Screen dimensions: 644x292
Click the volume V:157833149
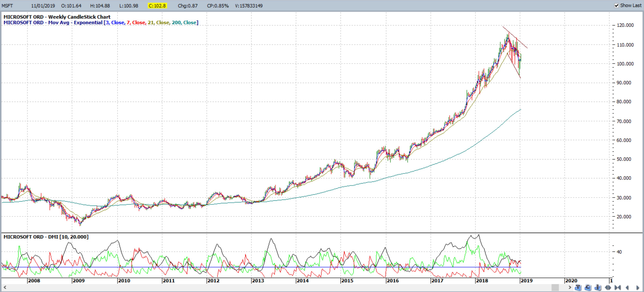coord(249,6)
